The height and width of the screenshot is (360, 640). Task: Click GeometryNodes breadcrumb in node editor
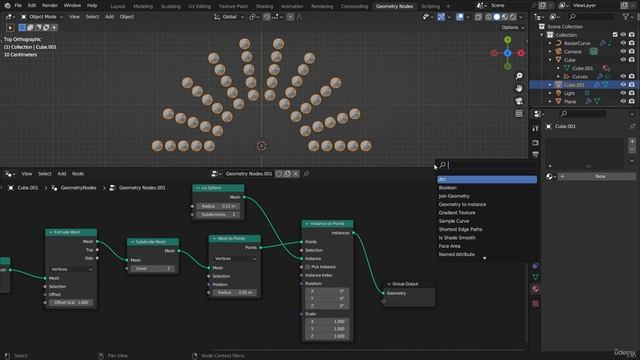pyautogui.click(x=78, y=188)
